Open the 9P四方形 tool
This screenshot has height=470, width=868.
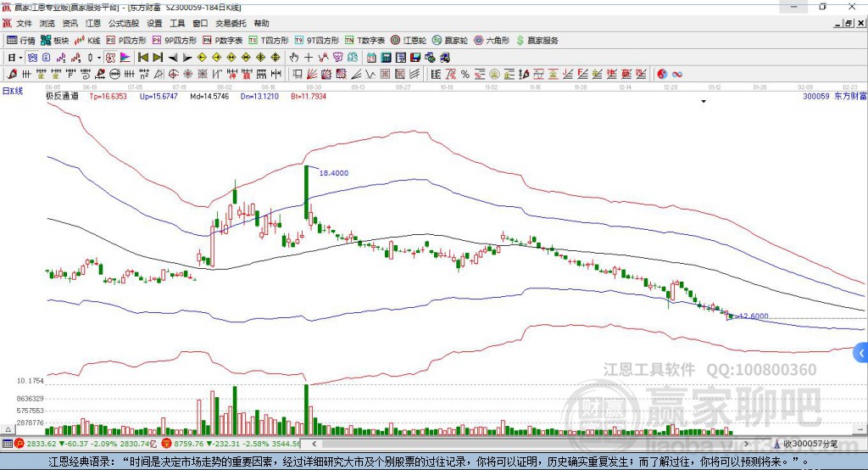coord(175,41)
